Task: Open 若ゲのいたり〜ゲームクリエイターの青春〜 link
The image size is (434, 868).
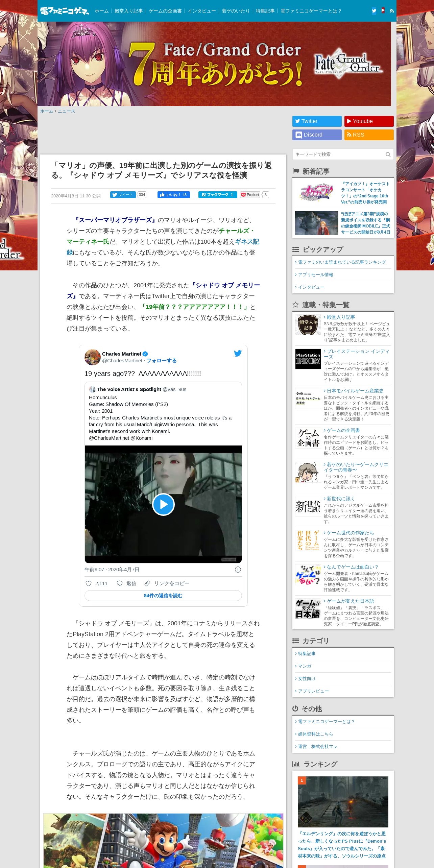Action: pos(356,467)
